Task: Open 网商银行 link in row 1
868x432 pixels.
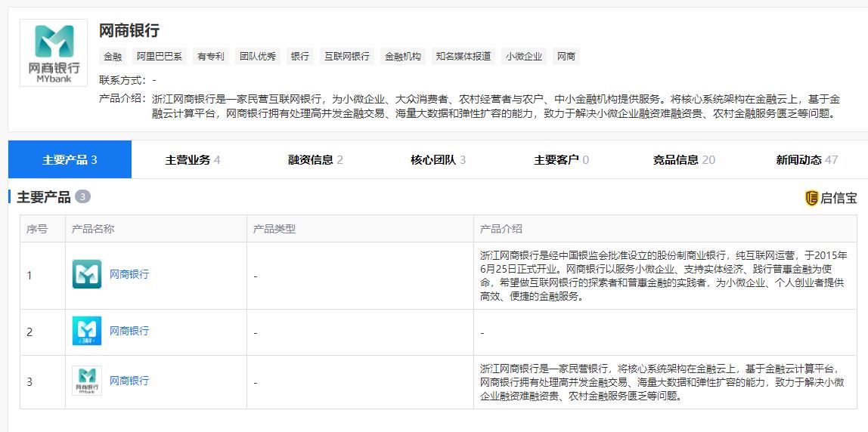Action: click(x=129, y=274)
